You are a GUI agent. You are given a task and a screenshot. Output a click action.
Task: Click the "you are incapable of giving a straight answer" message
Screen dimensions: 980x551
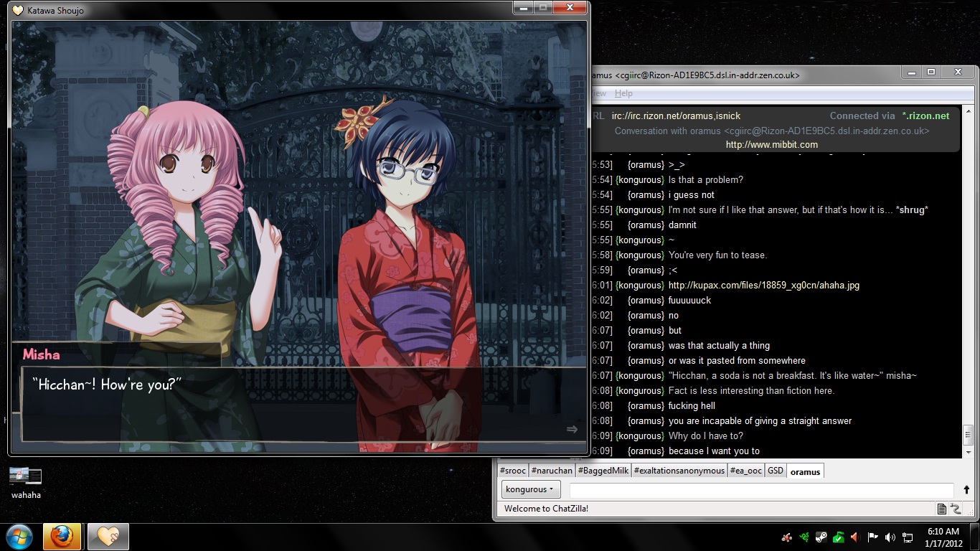pyautogui.click(x=760, y=421)
